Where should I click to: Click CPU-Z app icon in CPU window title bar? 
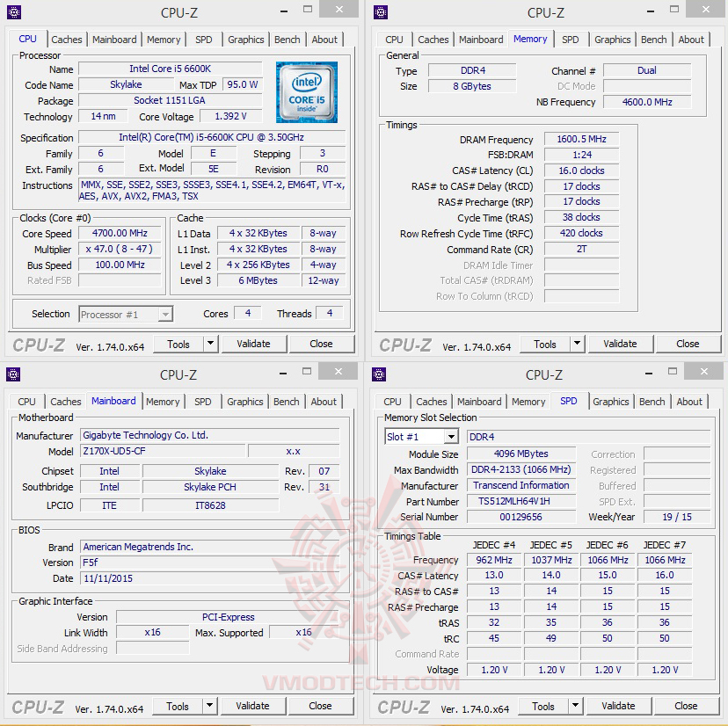tap(14, 12)
